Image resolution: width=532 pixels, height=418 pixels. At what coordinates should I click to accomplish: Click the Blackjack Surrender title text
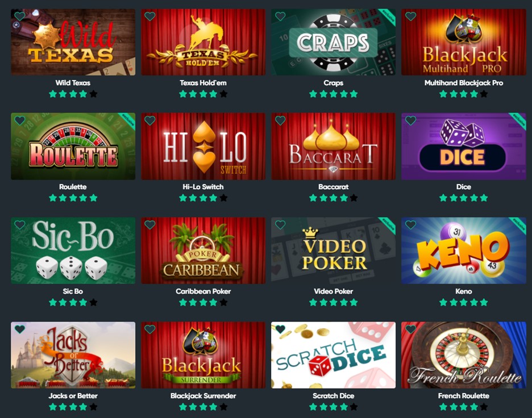(203, 396)
